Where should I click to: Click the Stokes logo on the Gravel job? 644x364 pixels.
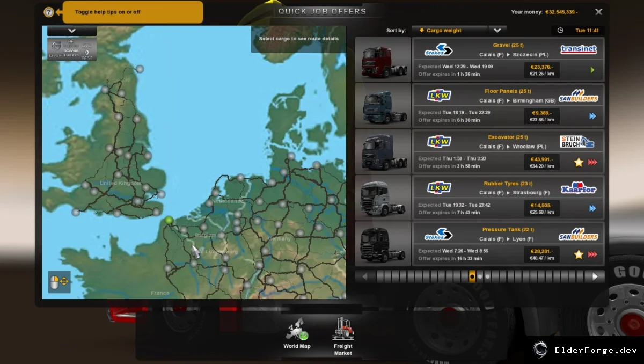coord(438,50)
